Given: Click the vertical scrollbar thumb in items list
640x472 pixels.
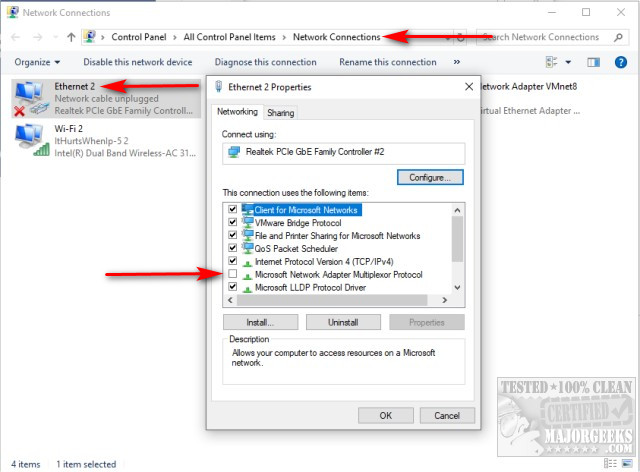Looking at the screenshot, I should (458, 239).
